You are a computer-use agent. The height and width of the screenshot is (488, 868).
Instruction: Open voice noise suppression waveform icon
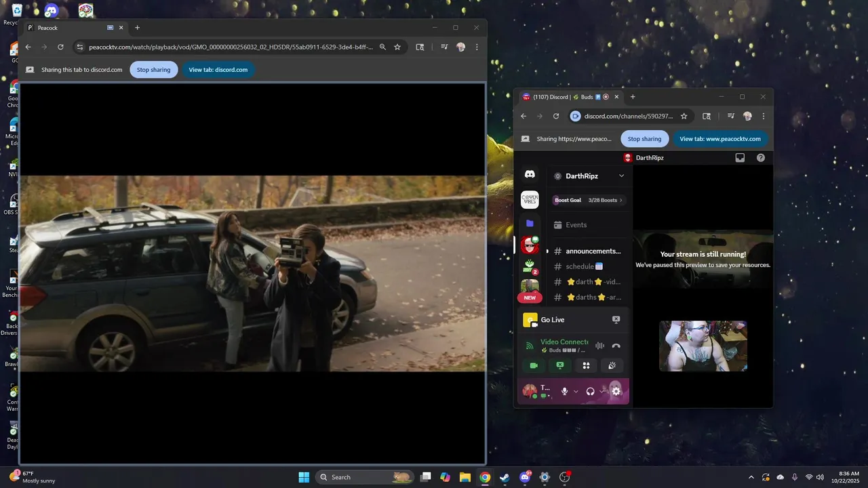coord(599,346)
